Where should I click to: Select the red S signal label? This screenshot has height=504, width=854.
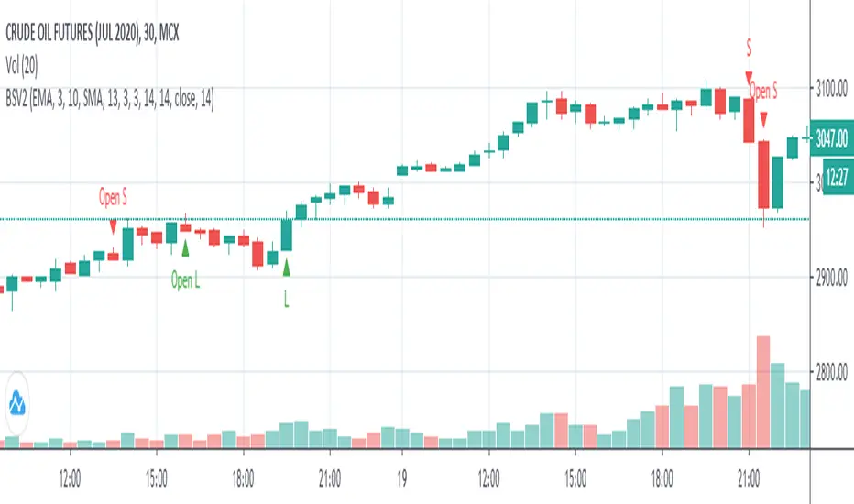(749, 44)
